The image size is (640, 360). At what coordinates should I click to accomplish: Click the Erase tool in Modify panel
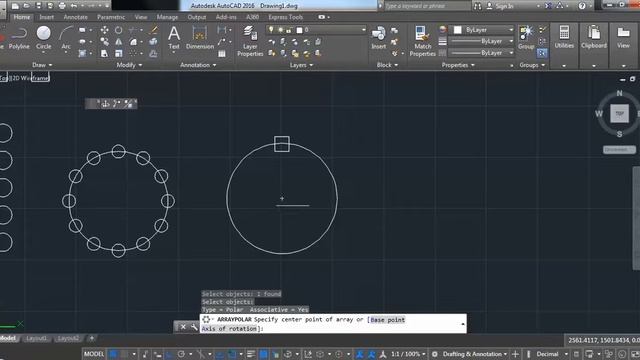point(154,30)
